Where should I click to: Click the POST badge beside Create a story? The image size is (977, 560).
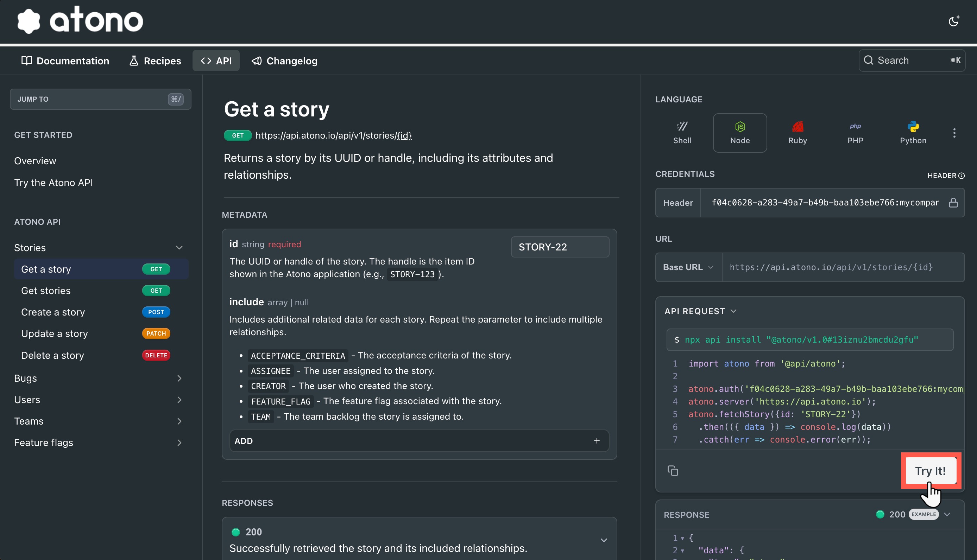[156, 312]
